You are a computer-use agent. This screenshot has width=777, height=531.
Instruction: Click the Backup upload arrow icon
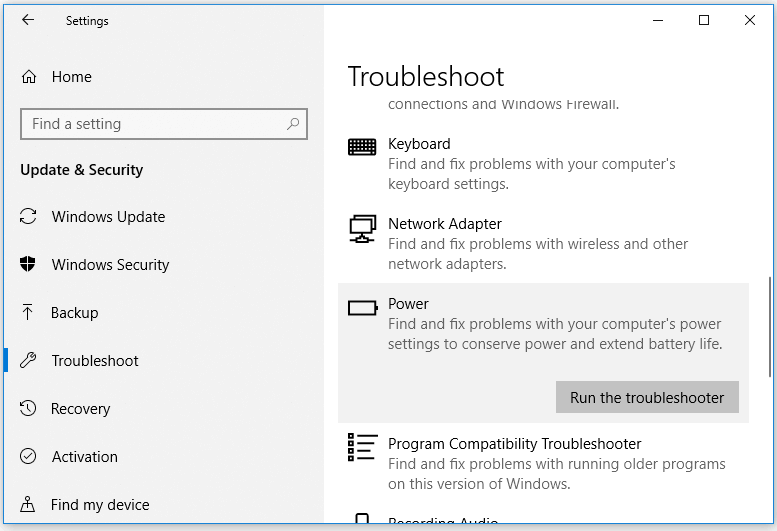click(x=29, y=313)
